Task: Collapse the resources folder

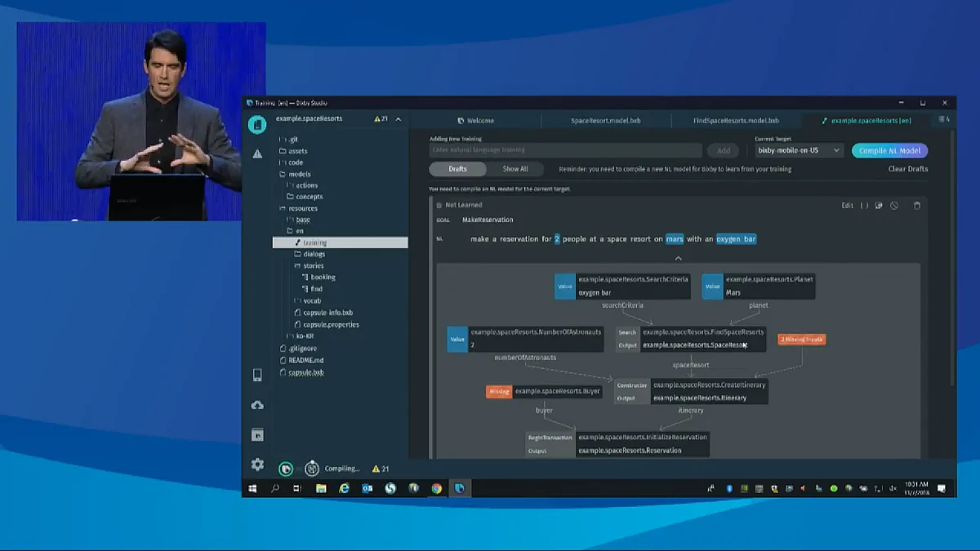Action: [298, 208]
